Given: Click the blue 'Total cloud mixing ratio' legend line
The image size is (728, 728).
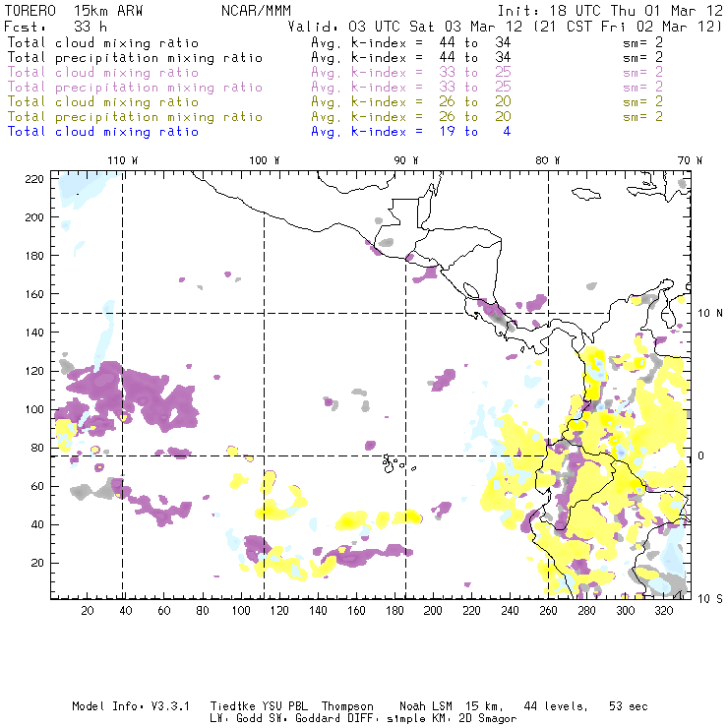Looking at the screenshot, I should coord(103,132).
